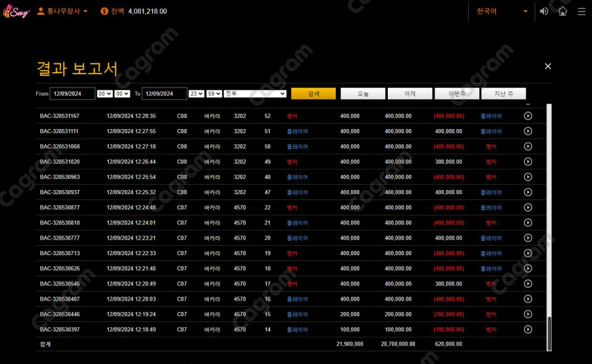Viewport: 592px width, 364px height.
Task: Open the starting hour 00 dropdown
Action: pyautogui.click(x=105, y=93)
